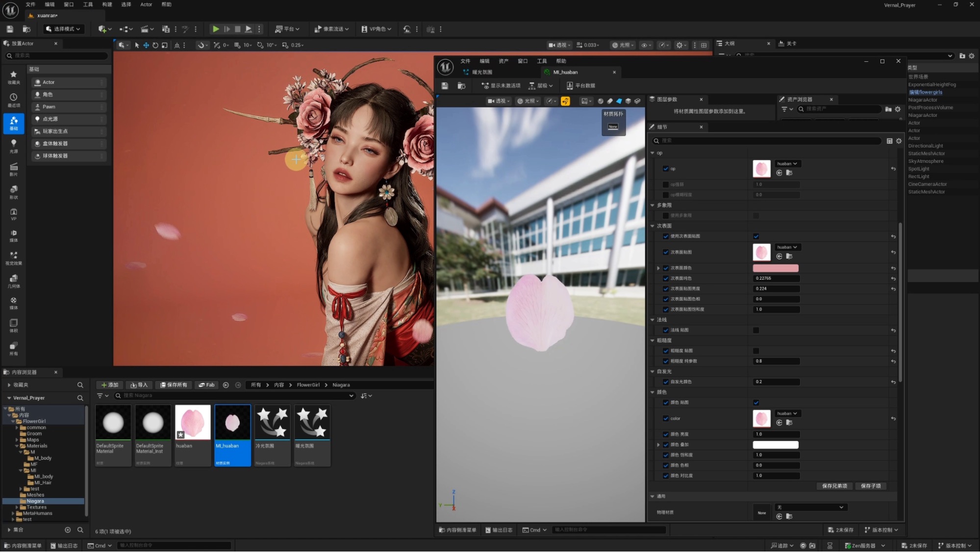The width and height of the screenshot is (980, 552).
Task: Open the 收藏夹 favorites category in Place Actors
Action: click(14, 78)
